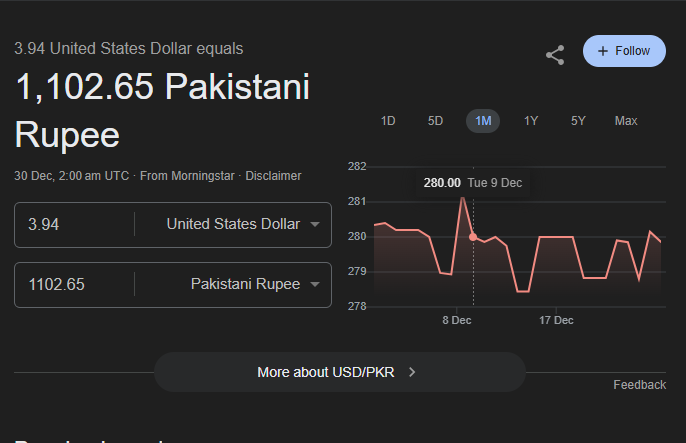Click the 8 Dec date on chart axis
The width and height of the screenshot is (686, 443).
pos(456,321)
